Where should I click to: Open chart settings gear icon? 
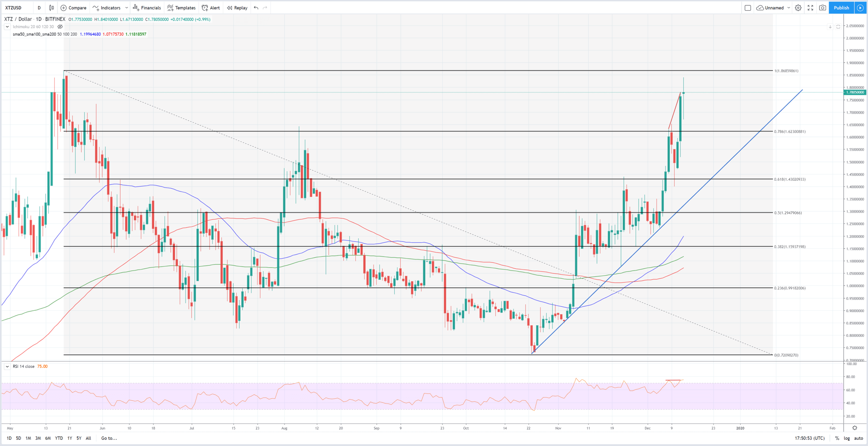798,8
